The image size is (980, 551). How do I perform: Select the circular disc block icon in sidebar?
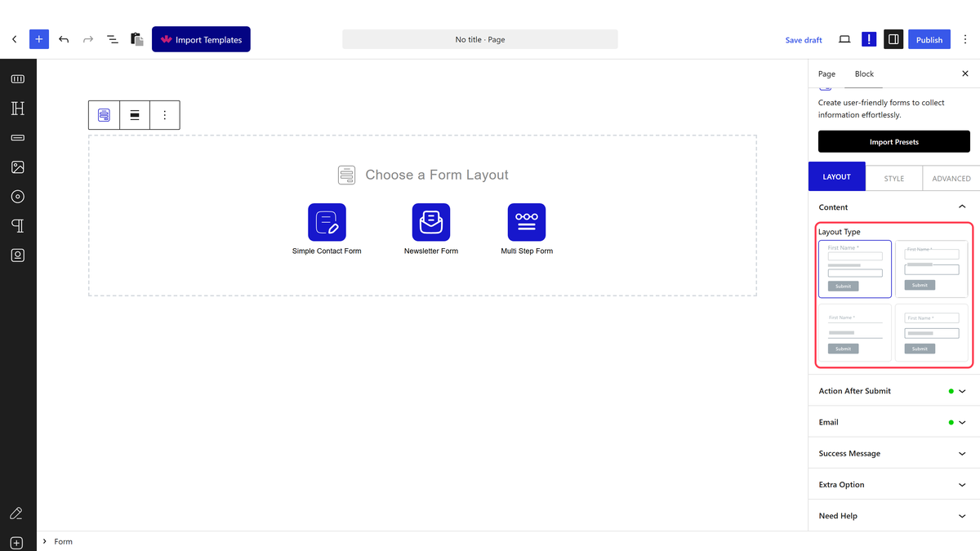18,197
